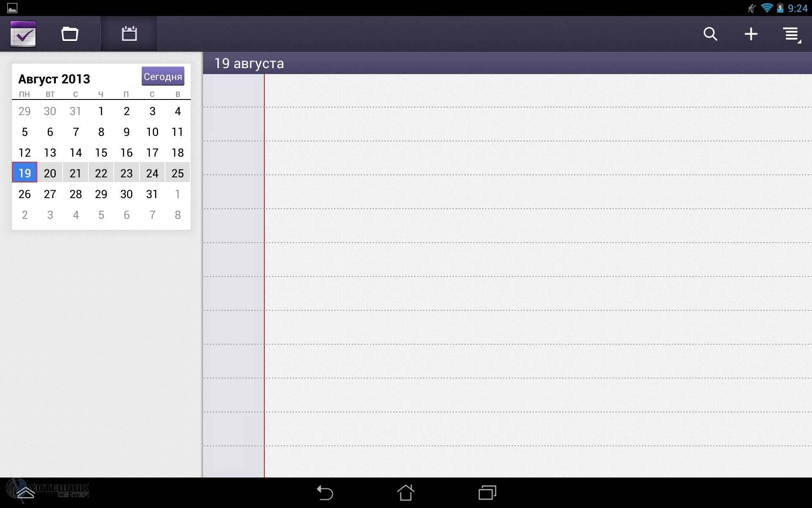812x508 pixels.
Task: Tap the to-do app checkmark logo
Action: 23,34
